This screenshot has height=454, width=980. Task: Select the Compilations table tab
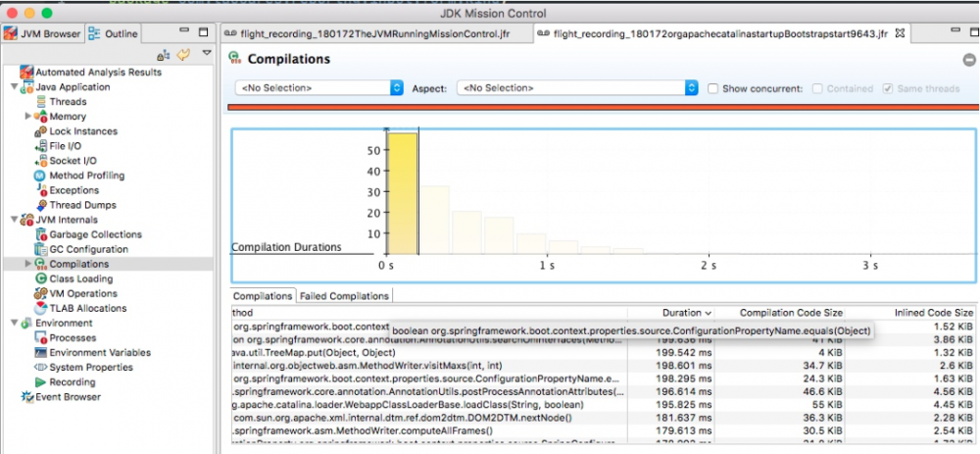[x=263, y=296]
